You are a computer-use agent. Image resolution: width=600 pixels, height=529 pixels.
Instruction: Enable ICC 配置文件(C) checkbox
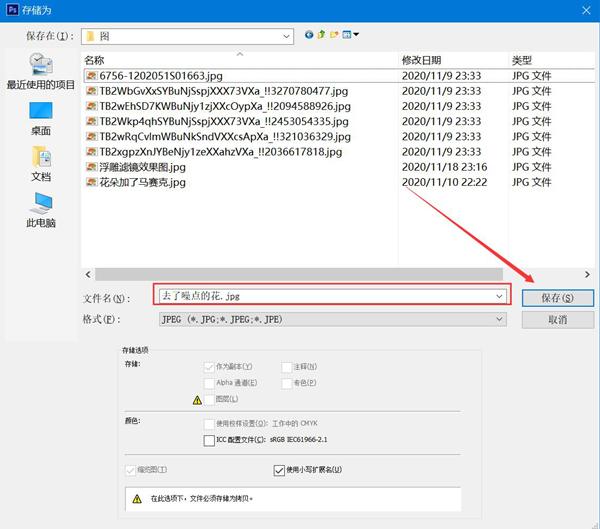click(209, 440)
